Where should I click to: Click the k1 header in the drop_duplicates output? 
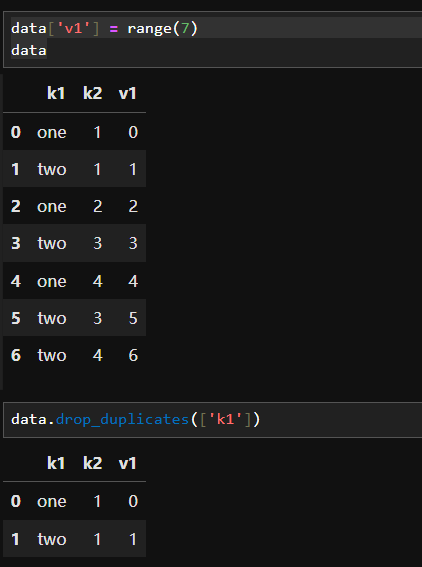(x=56, y=463)
